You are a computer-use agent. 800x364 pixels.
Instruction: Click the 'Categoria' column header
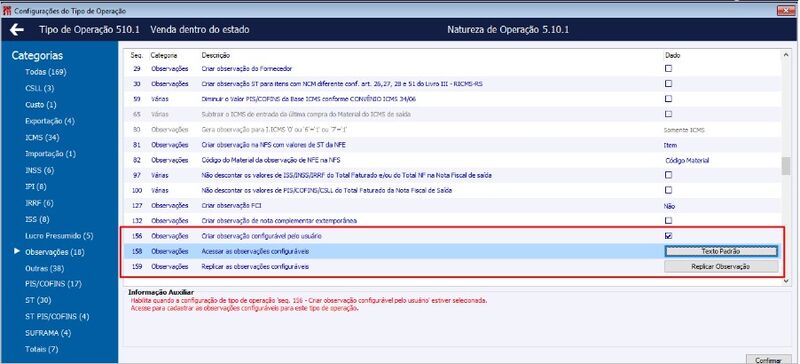click(x=163, y=55)
